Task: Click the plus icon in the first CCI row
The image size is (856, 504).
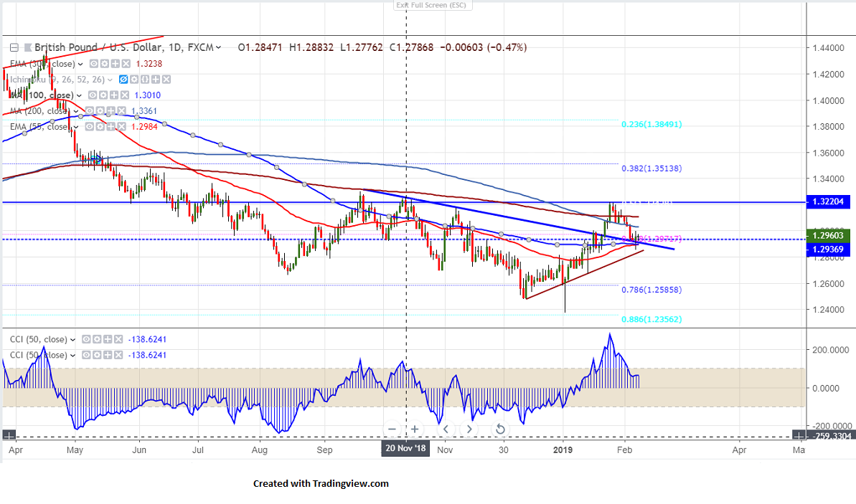Action: (108, 339)
